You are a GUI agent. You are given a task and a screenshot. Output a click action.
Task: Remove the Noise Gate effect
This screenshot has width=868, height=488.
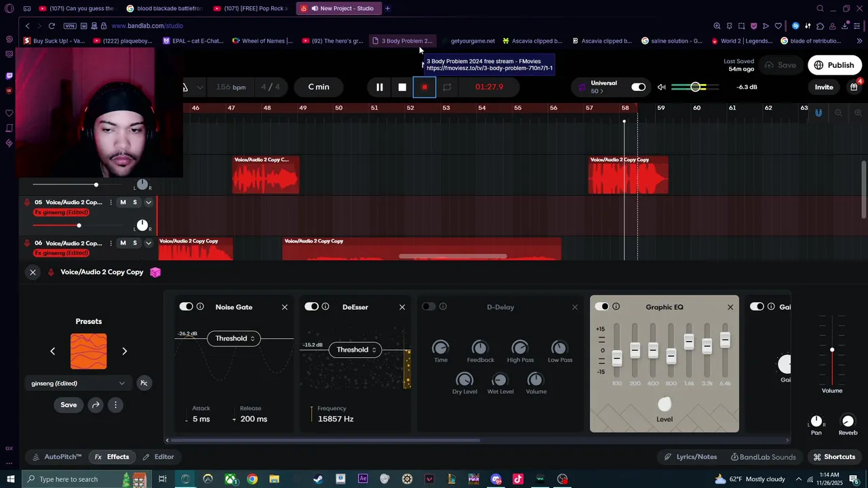click(x=285, y=307)
